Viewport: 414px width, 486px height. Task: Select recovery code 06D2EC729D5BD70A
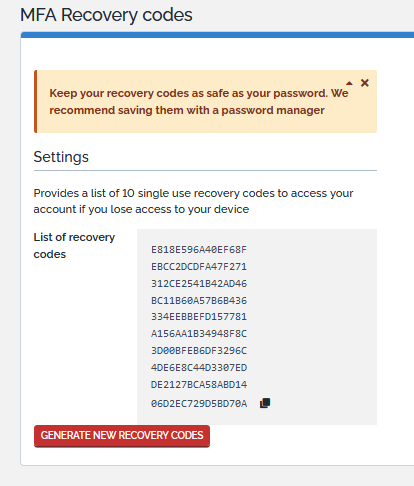pyautogui.click(x=199, y=404)
